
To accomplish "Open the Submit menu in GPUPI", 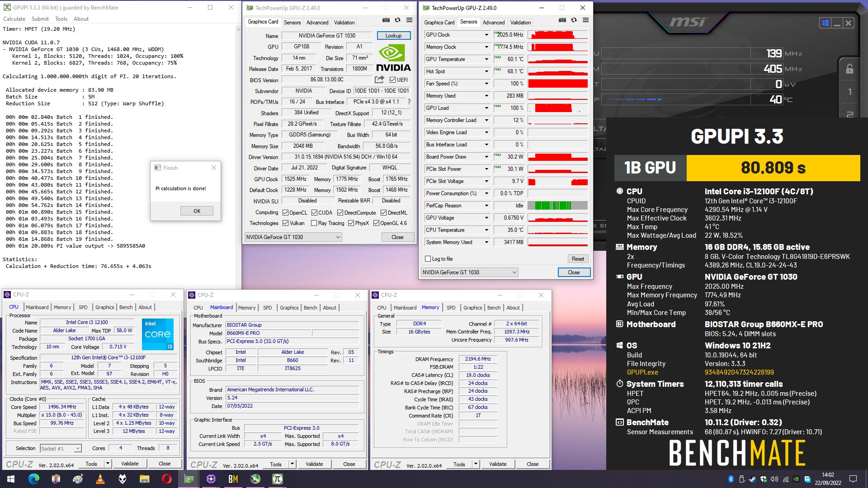I will (40, 19).
